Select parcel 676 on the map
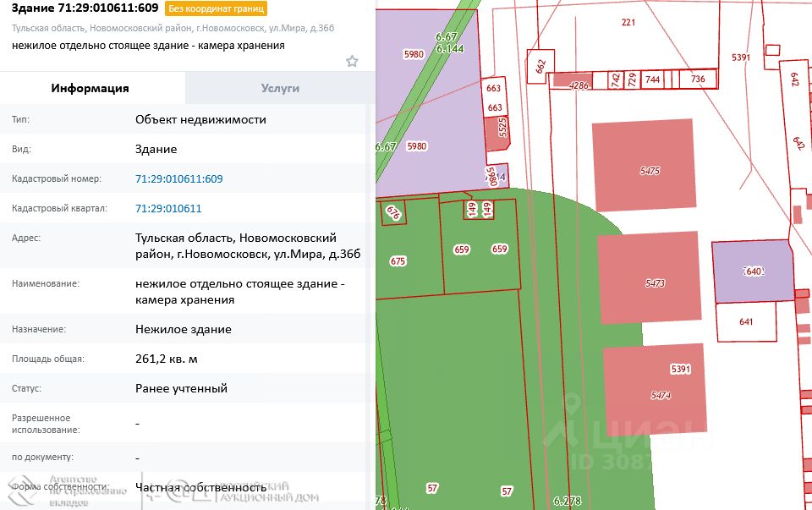The width and height of the screenshot is (812, 510). click(393, 213)
